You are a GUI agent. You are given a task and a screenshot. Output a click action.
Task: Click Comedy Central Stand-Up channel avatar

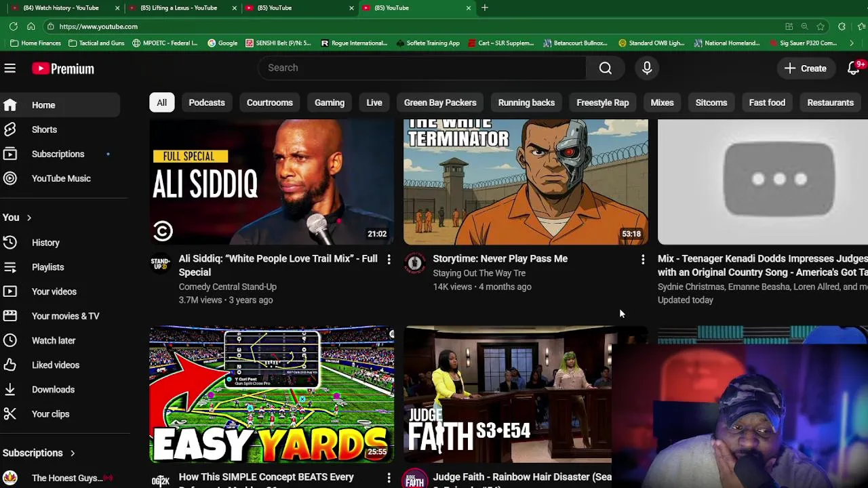(161, 262)
